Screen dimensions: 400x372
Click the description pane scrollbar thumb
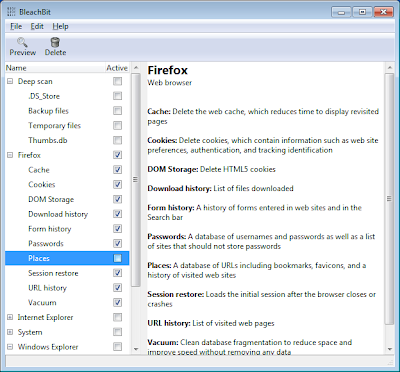pos(389,199)
